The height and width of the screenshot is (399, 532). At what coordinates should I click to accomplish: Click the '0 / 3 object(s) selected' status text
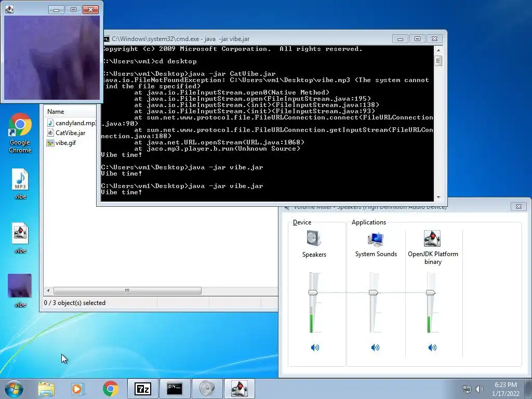(x=75, y=303)
